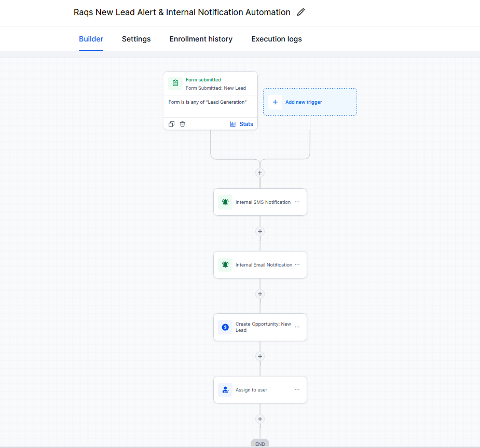Viewport: 480px width, 448px height.
Task: Add a step above Internal SMS Notification
Action: pos(260,173)
